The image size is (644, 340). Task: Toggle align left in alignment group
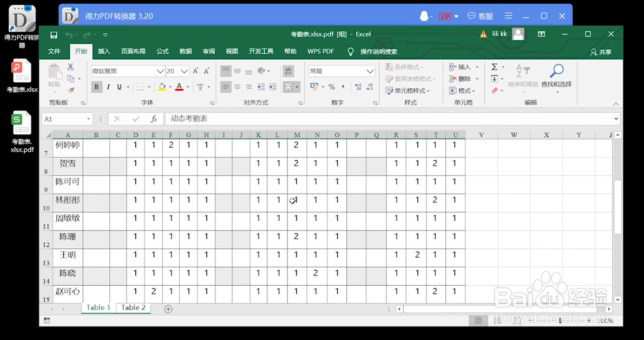(x=226, y=87)
